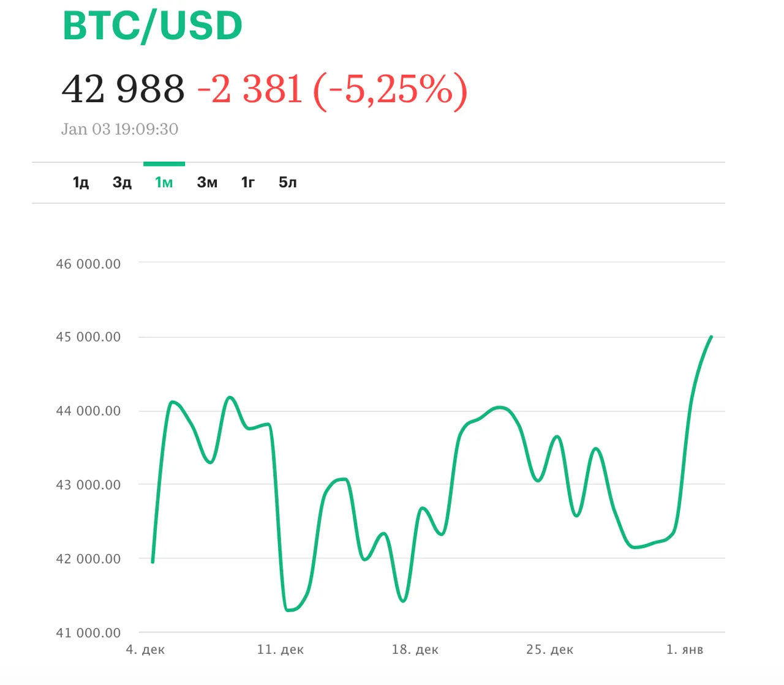The width and height of the screenshot is (784, 685).
Task: Click the 46 000.00 y-axis label
Action: (88, 264)
